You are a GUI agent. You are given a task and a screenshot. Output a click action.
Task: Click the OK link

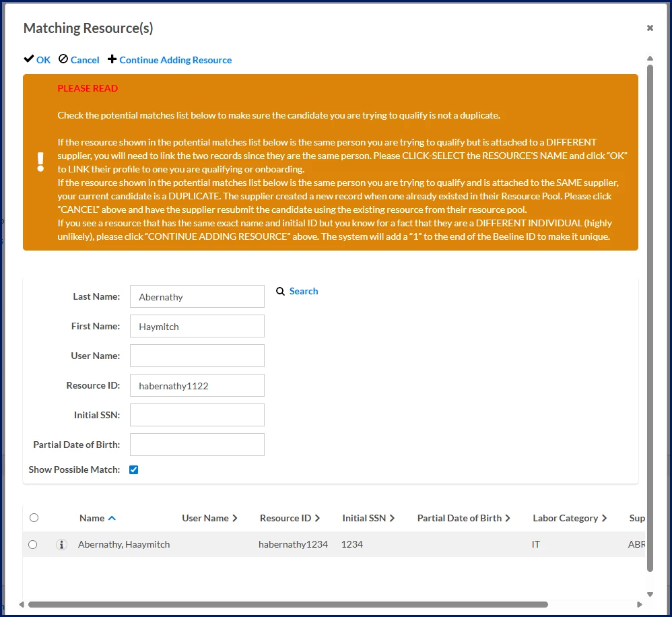pyautogui.click(x=43, y=60)
